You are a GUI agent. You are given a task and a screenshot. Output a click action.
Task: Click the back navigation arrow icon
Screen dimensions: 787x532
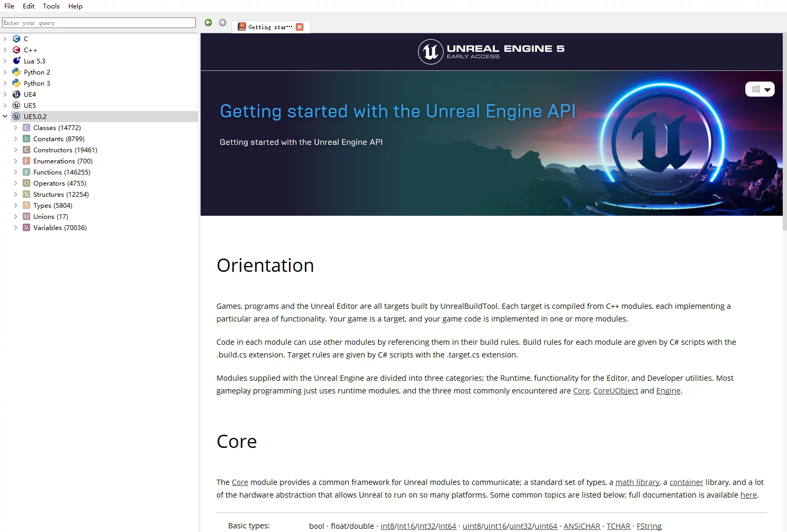coord(208,23)
